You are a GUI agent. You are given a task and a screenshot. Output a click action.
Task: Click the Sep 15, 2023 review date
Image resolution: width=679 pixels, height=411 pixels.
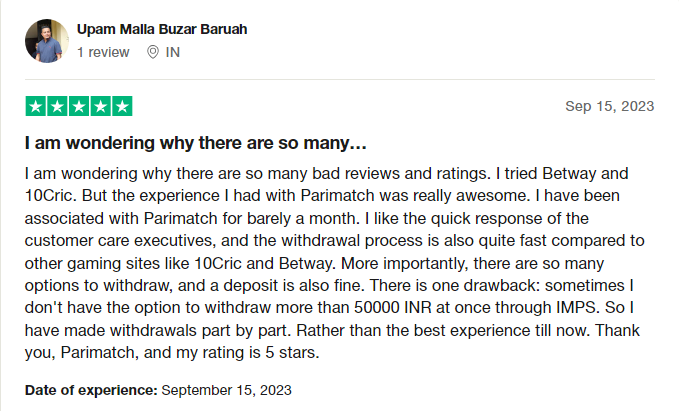click(609, 106)
